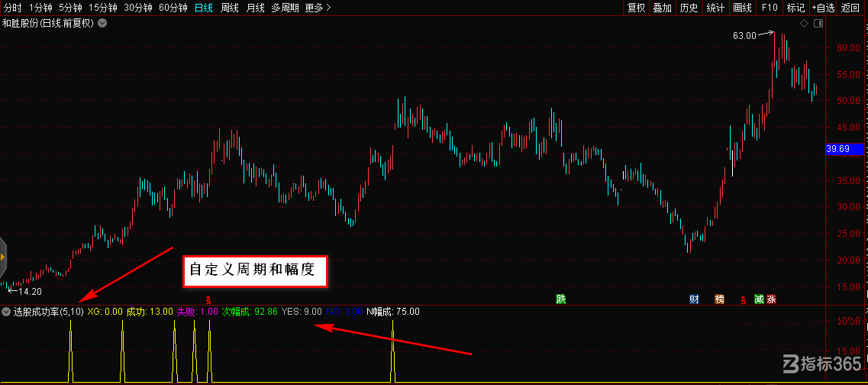Add stock via +自选 button
The width and height of the screenshot is (868, 385).
[823, 8]
